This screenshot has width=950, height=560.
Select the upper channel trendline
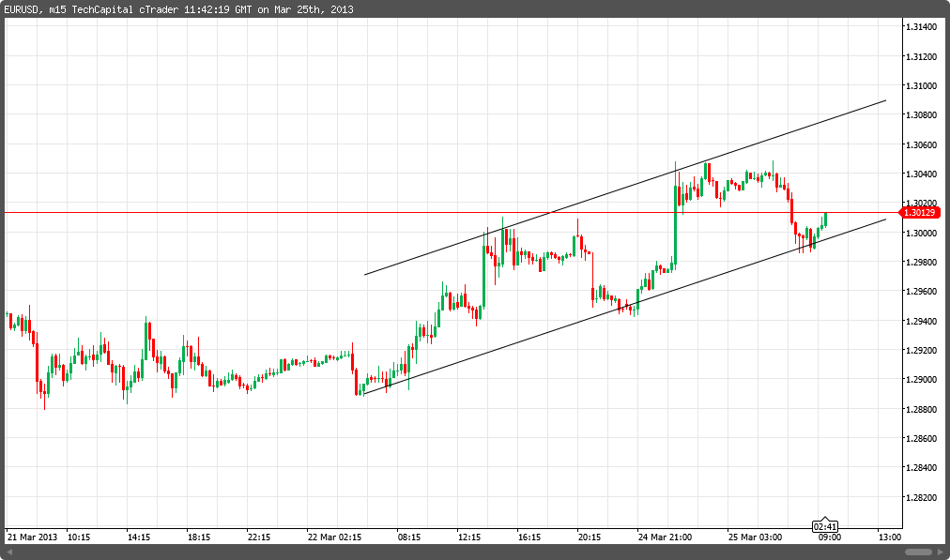[625, 188]
